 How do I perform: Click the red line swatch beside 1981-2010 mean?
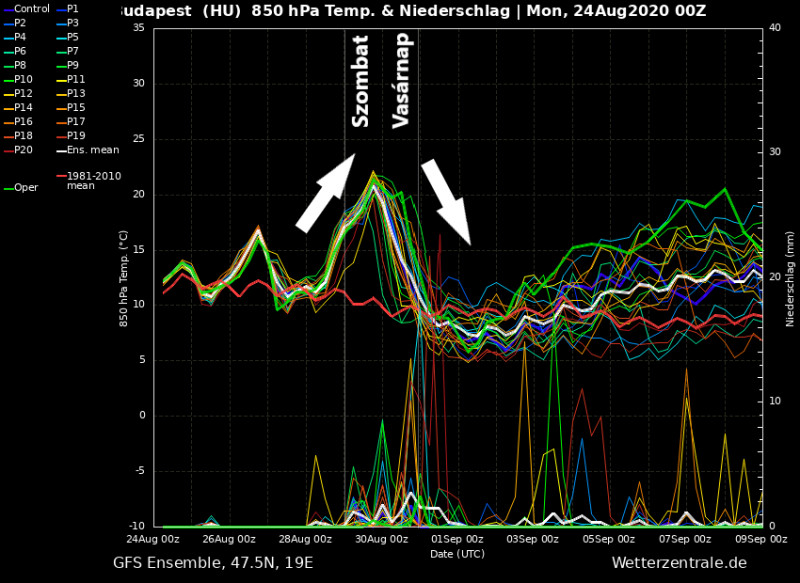click(61, 176)
